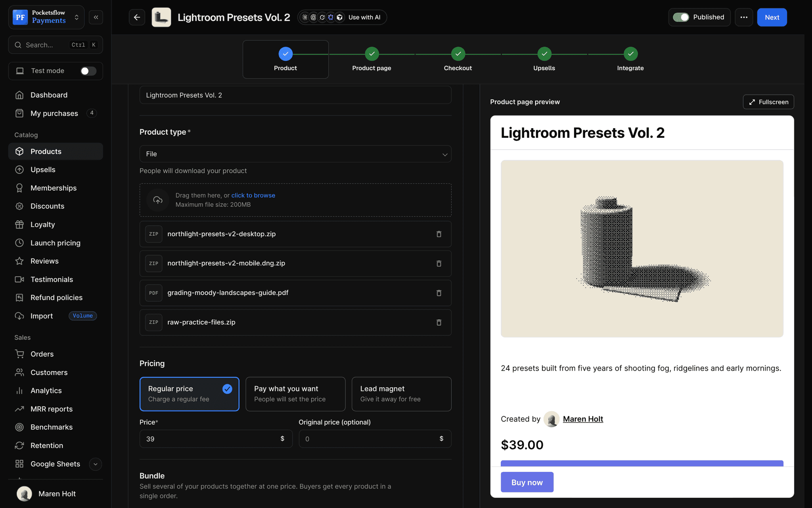
Task: Open Products in the sidebar
Action: tap(56, 151)
